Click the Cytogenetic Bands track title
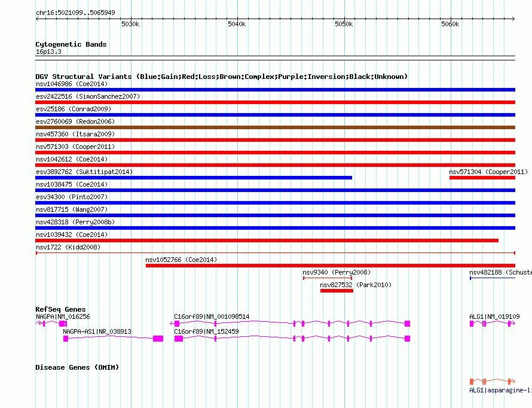532x408 pixels. pos(71,44)
